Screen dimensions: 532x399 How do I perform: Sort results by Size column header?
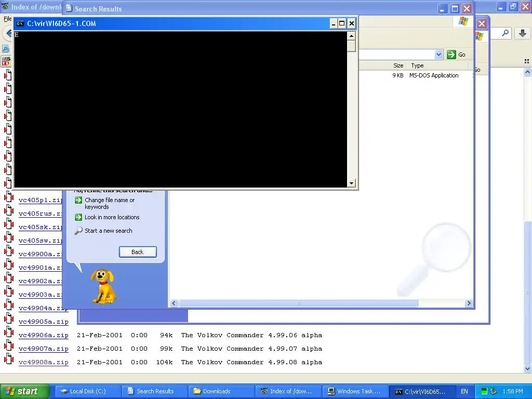(x=398, y=65)
